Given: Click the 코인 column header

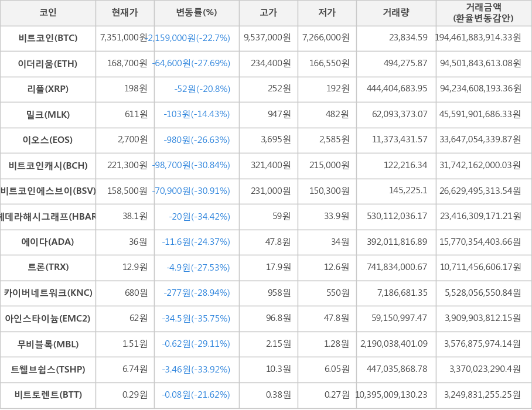Looking at the screenshot, I should 48,13.
